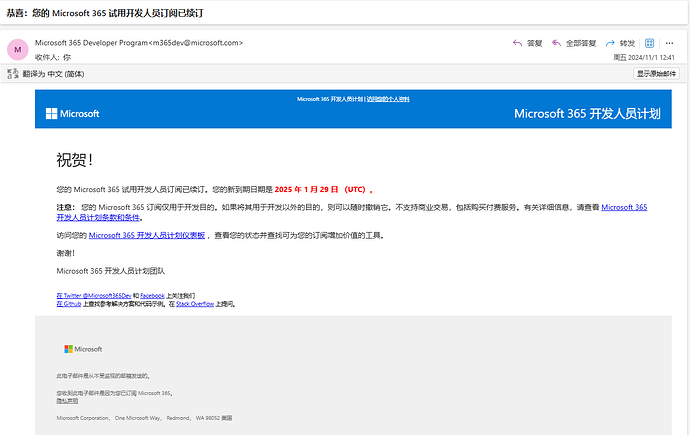Click 翻译为 中文 (简体) translate option
The width and height of the screenshot is (690, 435).
pyautogui.click(x=53, y=74)
